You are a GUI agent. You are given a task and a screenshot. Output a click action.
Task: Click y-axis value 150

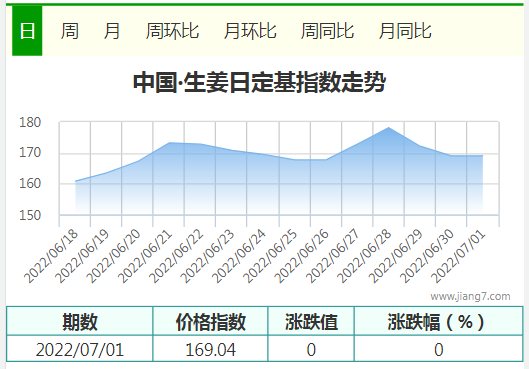30,215
